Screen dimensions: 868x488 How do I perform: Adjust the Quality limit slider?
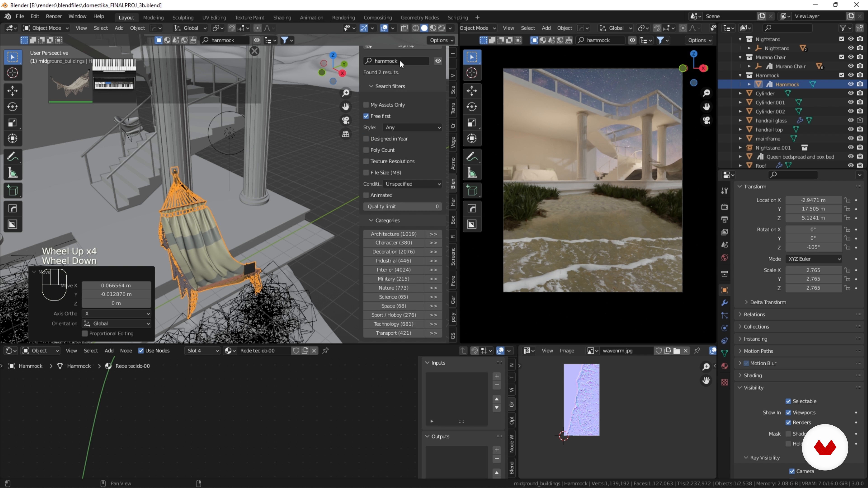point(402,206)
